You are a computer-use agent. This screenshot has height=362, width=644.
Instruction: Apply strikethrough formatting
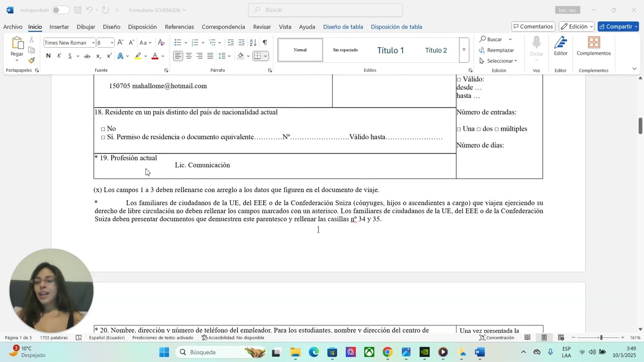click(x=87, y=56)
